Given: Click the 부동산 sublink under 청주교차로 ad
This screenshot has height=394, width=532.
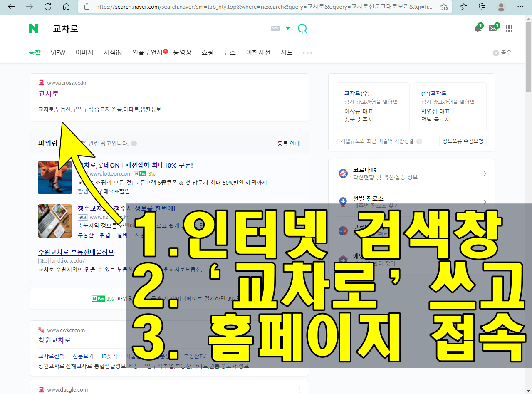Looking at the screenshot, I should pos(86,235).
